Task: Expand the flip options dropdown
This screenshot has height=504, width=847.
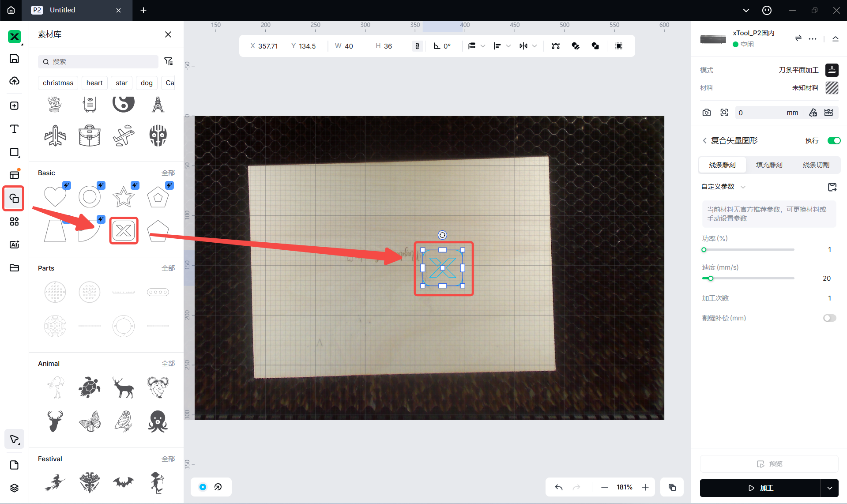Action: 535,46
